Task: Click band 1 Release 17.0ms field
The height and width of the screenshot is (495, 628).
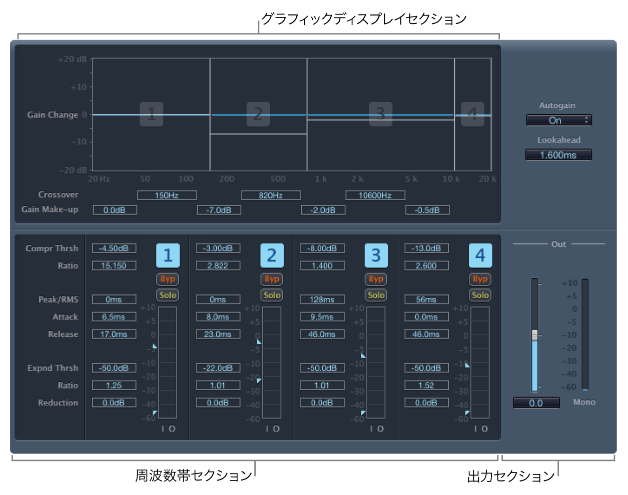Action: (x=114, y=334)
